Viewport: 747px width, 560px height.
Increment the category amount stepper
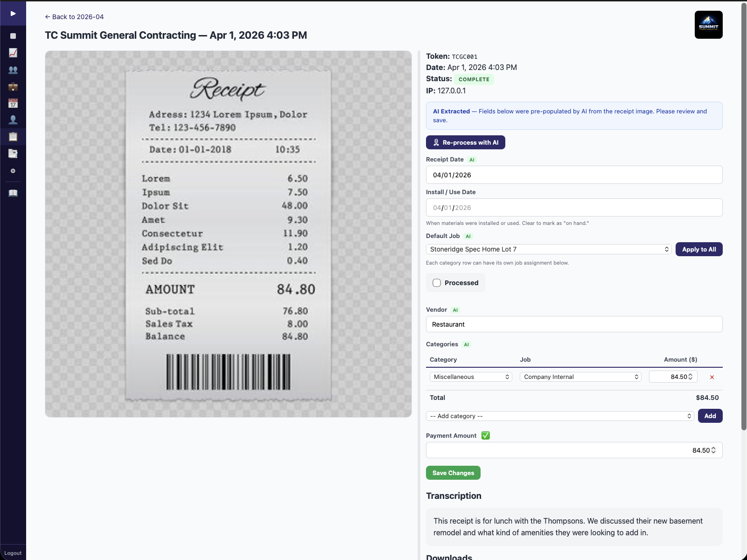(691, 374)
